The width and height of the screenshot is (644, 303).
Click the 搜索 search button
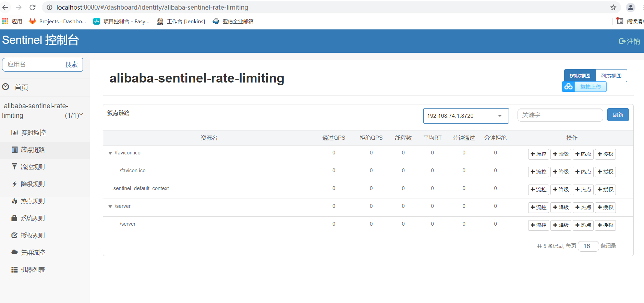pyautogui.click(x=71, y=65)
